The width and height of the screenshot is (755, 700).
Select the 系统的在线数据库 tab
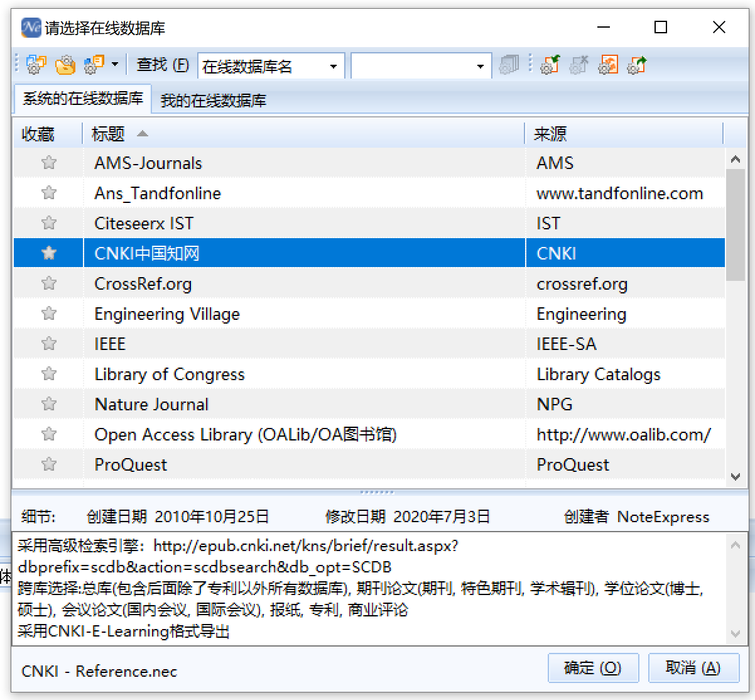(x=82, y=99)
